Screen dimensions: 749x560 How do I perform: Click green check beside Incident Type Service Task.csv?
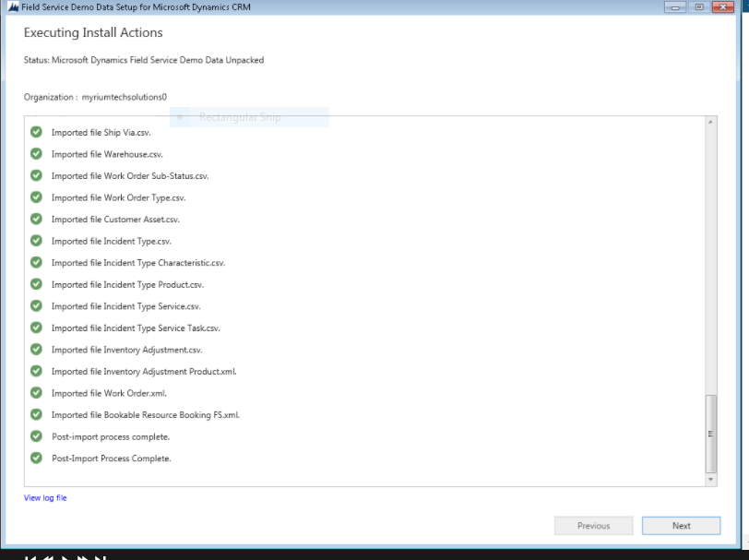(36, 328)
